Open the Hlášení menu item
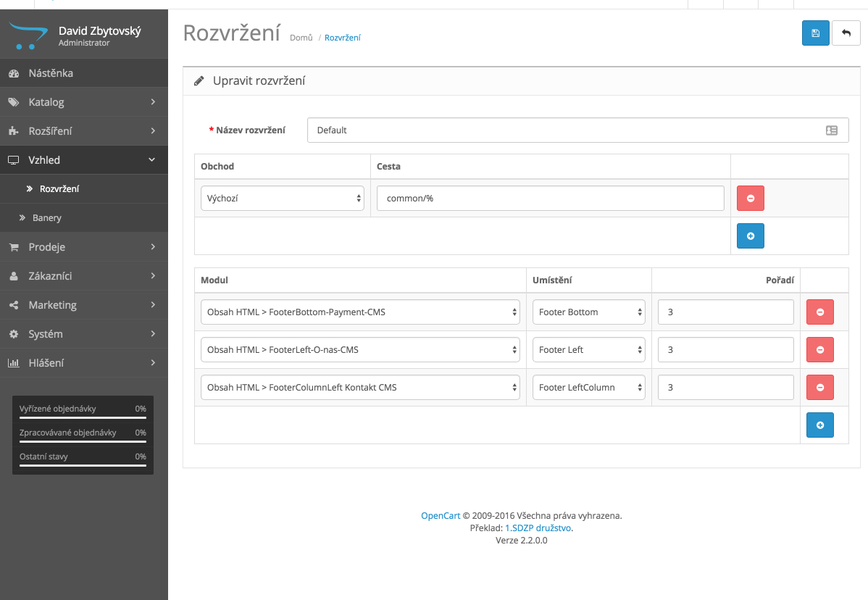 tap(84, 363)
